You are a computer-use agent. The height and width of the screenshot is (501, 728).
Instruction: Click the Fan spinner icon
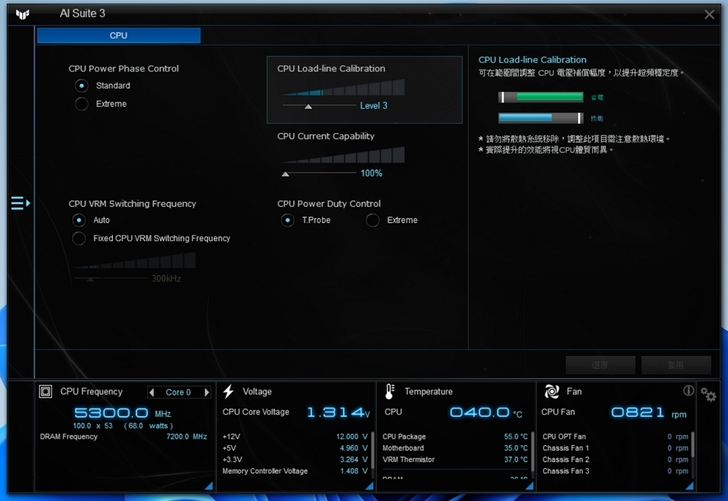click(x=552, y=391)
